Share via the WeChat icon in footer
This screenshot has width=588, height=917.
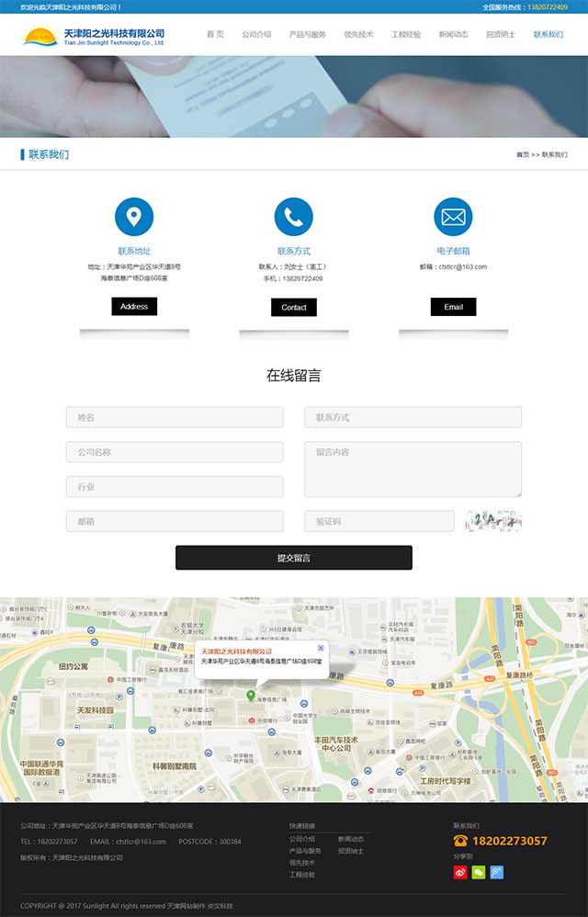point(479,872)
